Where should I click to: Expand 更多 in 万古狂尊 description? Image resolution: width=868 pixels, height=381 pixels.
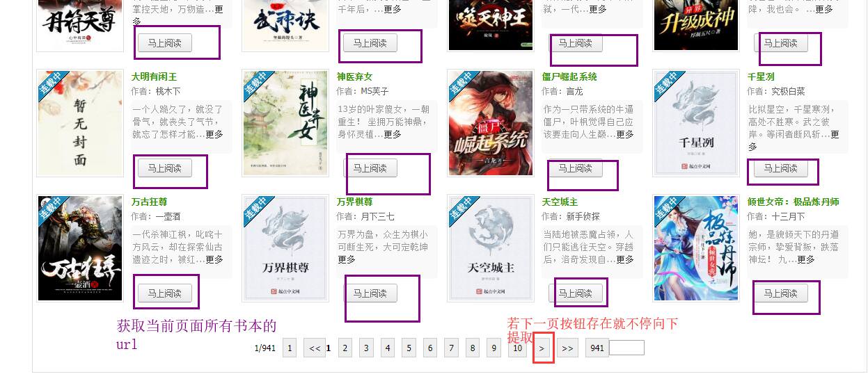(214, 259)
